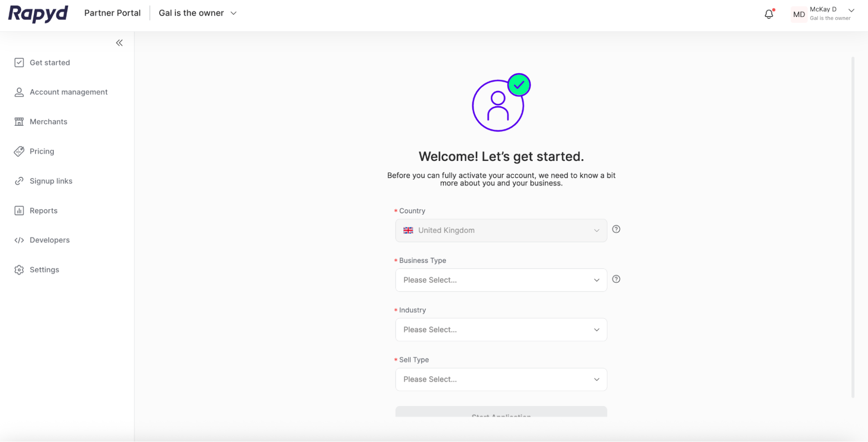Click the Rapyd logo
868x442 pixels.
coord(38,13)
